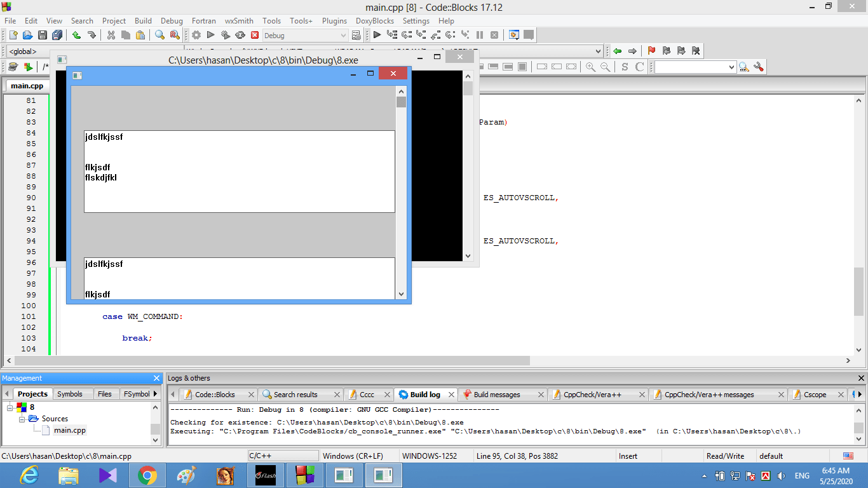Image resolution: width=868 pixels, height=488 pixels.
Task: Open File Explorer from the taskbar
Action: [69, 475]
